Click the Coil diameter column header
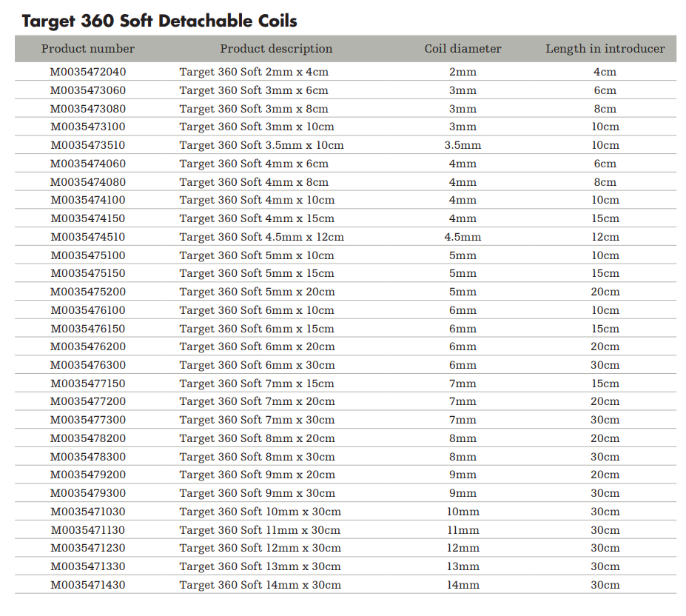 tap(463, 49)
